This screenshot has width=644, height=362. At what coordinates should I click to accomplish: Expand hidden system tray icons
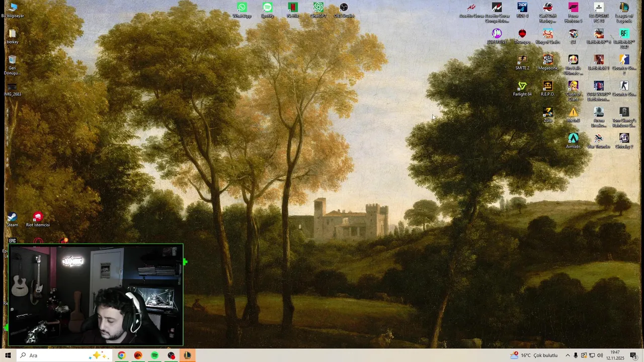point(568,355)
